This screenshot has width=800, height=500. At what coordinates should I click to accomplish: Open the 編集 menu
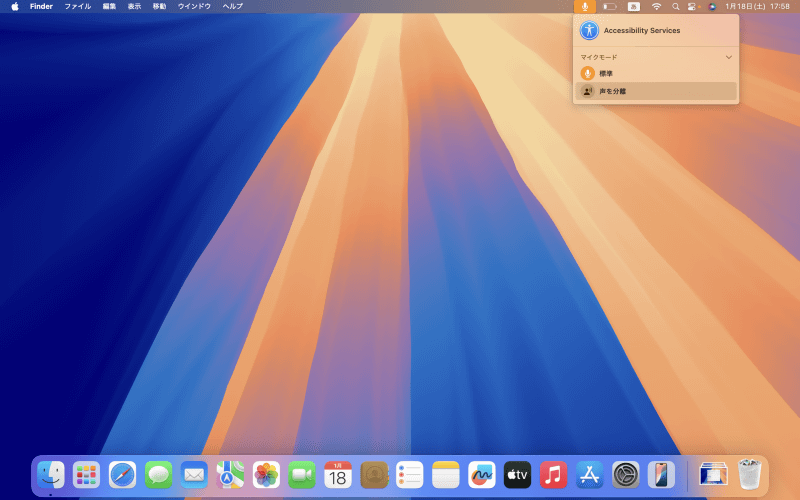point(109,7)
